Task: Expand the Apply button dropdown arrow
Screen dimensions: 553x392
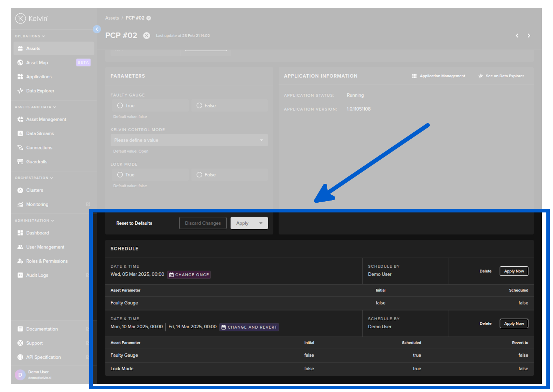Action: (261, 223)
